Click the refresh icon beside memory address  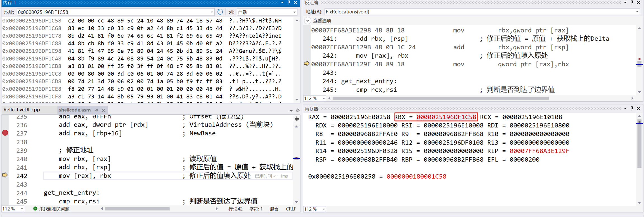pos(220,12)
